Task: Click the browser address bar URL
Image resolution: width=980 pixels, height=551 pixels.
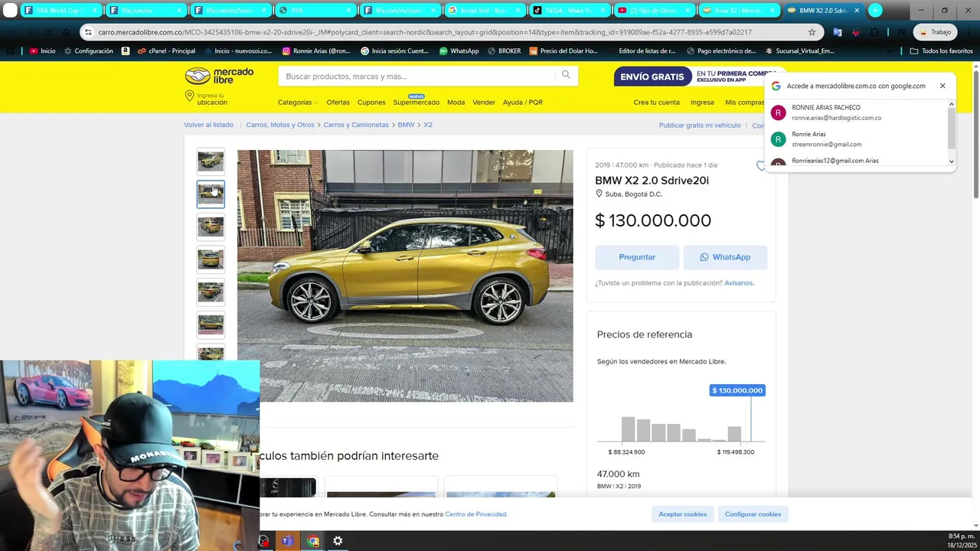Action: (x=425, y=32)
